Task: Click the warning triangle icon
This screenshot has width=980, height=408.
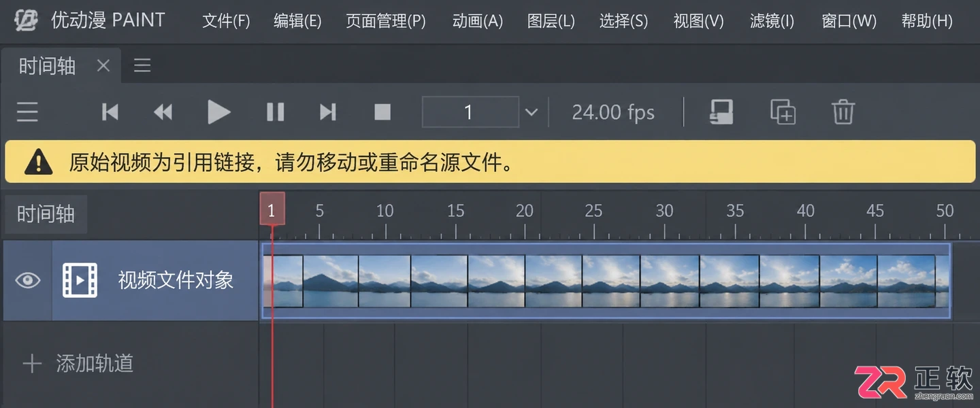Action: (39, 163)
